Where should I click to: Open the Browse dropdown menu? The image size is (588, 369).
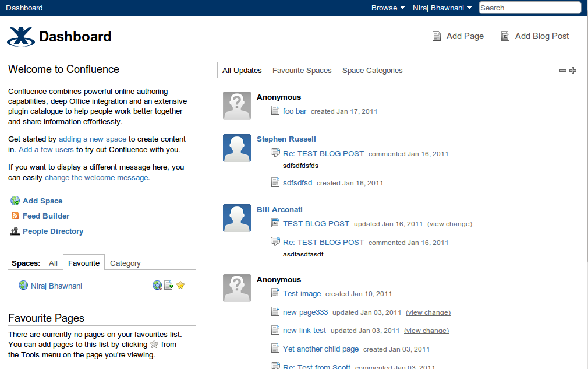388,8
